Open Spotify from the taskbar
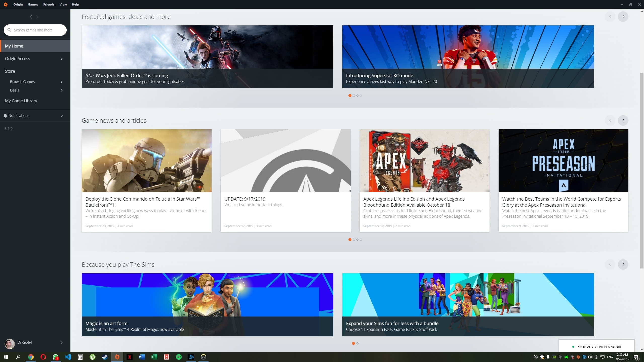The width and height of the screenshot is (644, 362). 179,357
